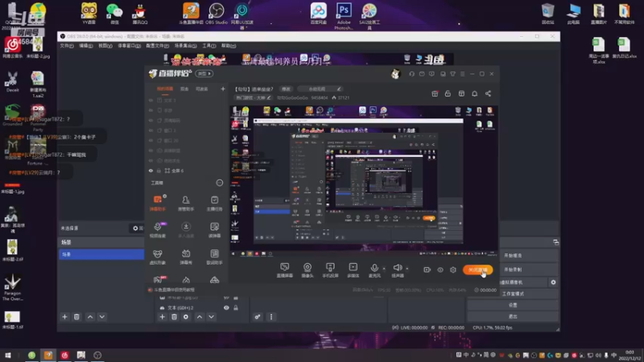Open the OBS 文件 menu
This screenshot has height=362, width=644.
[x=67, y=46]
